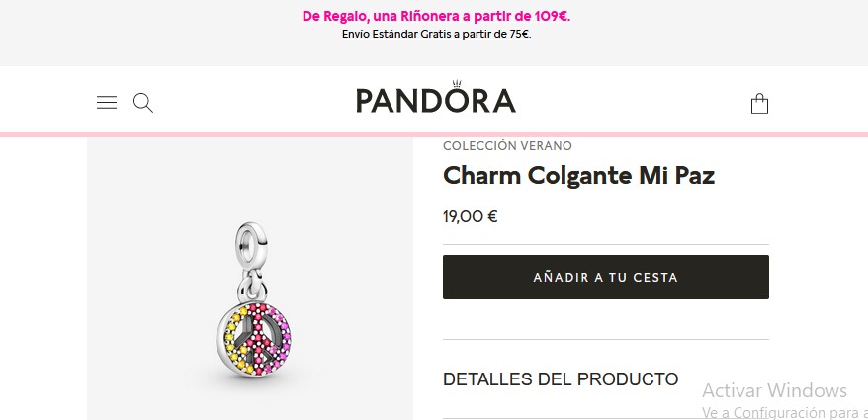This screenshot has width=868, height=420.
Task: Click the purple stones on the charm
Action: [283, 338]
